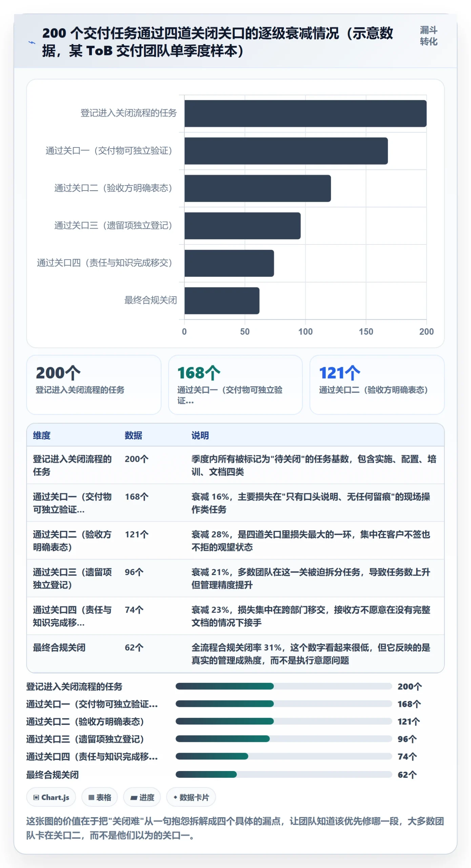Click the 121个 value in the progress list

[x=409, y=721]
